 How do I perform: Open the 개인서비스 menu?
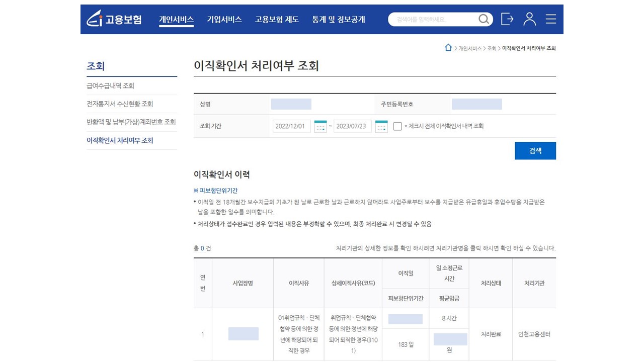[x=176, y=20]
